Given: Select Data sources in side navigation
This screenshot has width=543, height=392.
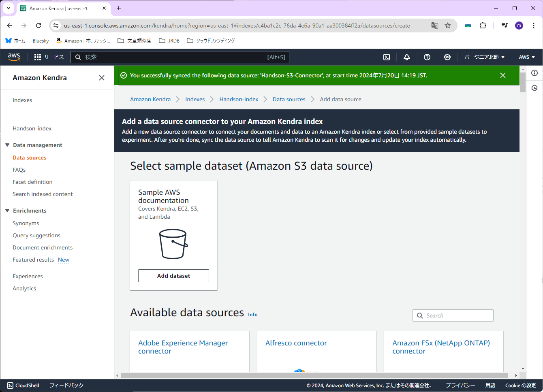Looking at the screenshot, I should coord(29,158).
